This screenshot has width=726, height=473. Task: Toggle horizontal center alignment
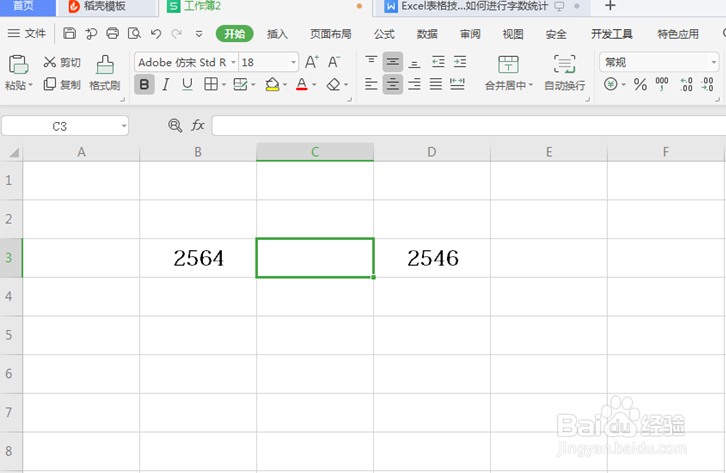393,84
